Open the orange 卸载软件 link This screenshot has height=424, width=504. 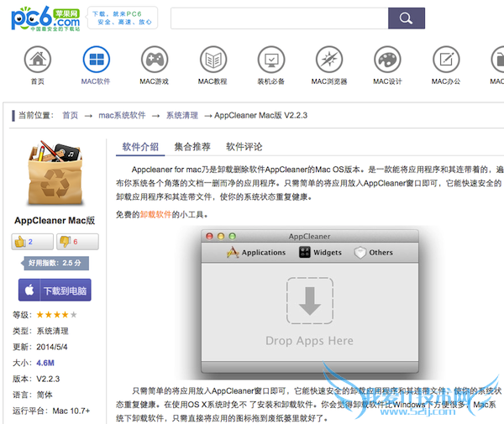click(x=155, y=215)
